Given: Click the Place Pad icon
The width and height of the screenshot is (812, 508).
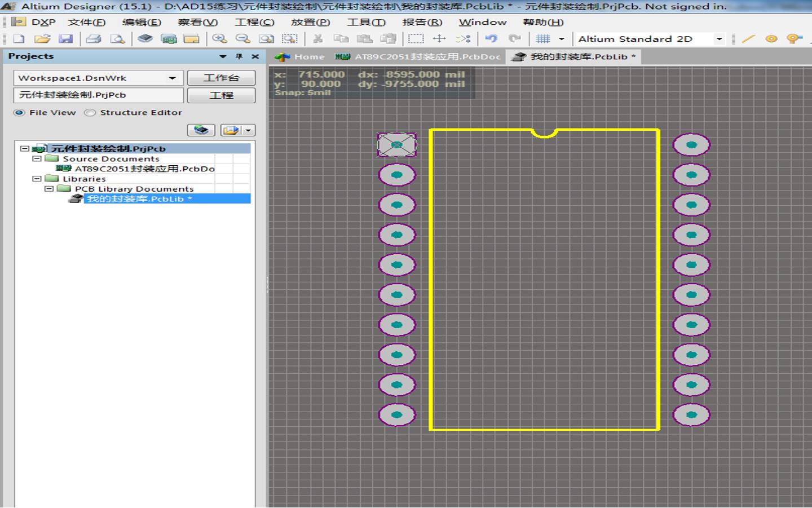Looking at the screenshot, I should 771,39.
